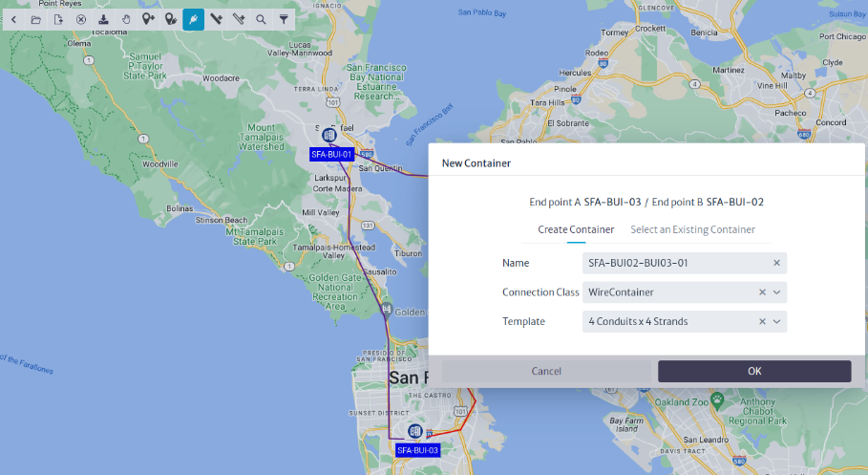Click the export document icon
Screen dimensions: 868x475
tap(58, 19)
